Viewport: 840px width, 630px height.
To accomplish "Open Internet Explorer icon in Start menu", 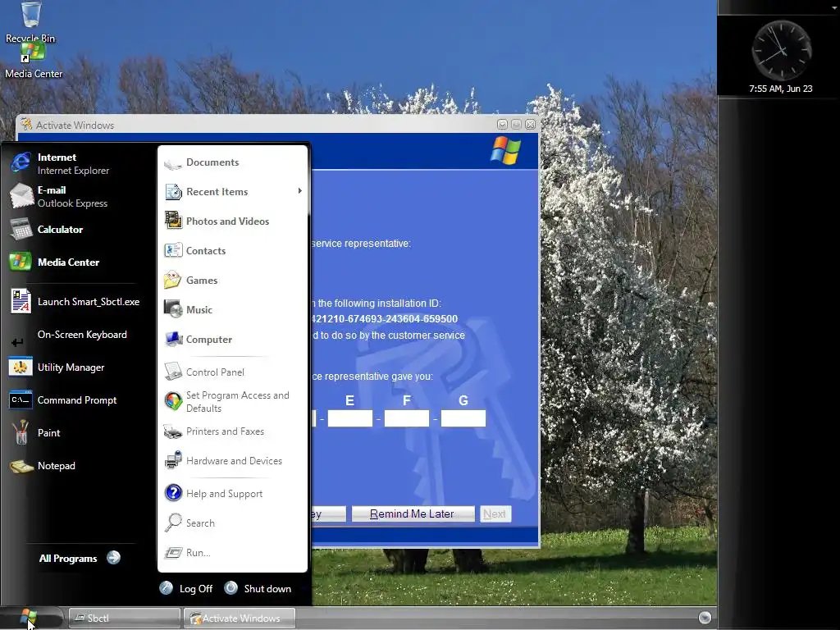I will [x=21, y=163].
